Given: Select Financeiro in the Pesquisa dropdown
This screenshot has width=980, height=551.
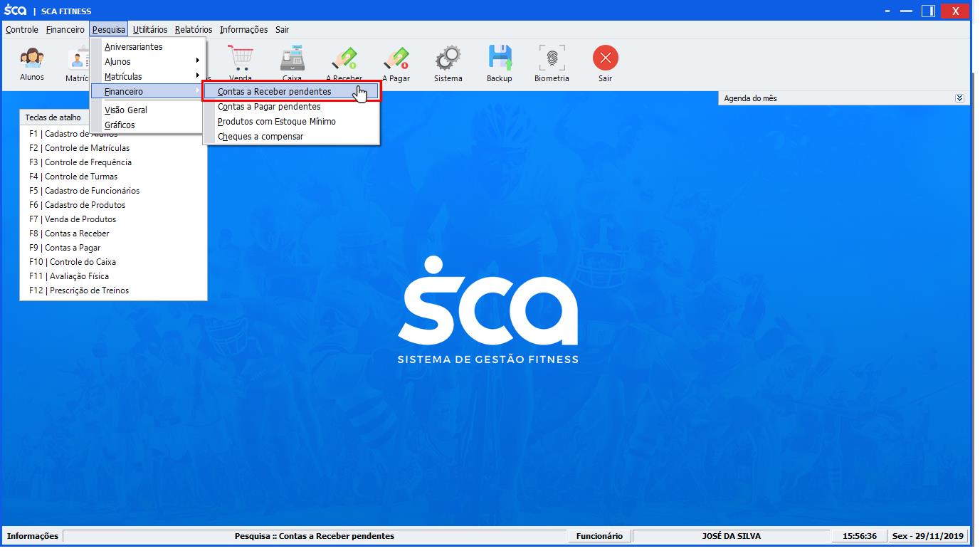Looking at the screenshot, I should pos(148,92).
